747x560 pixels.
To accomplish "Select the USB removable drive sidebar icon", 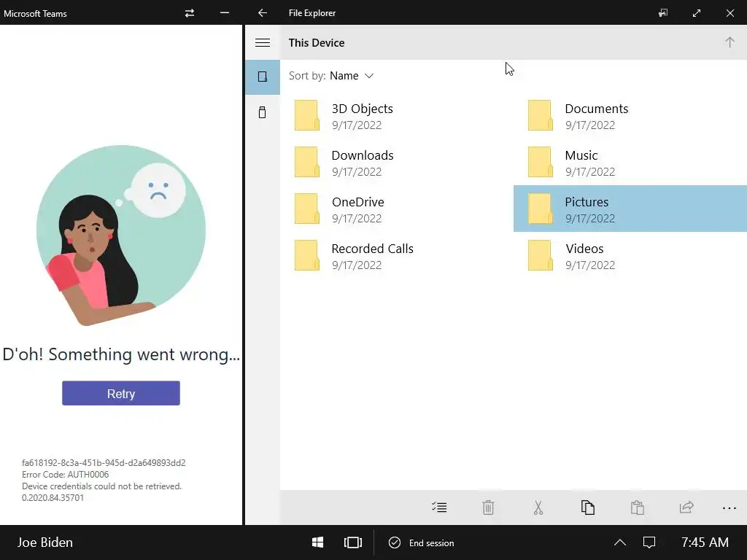I will [x=263, y=112].
